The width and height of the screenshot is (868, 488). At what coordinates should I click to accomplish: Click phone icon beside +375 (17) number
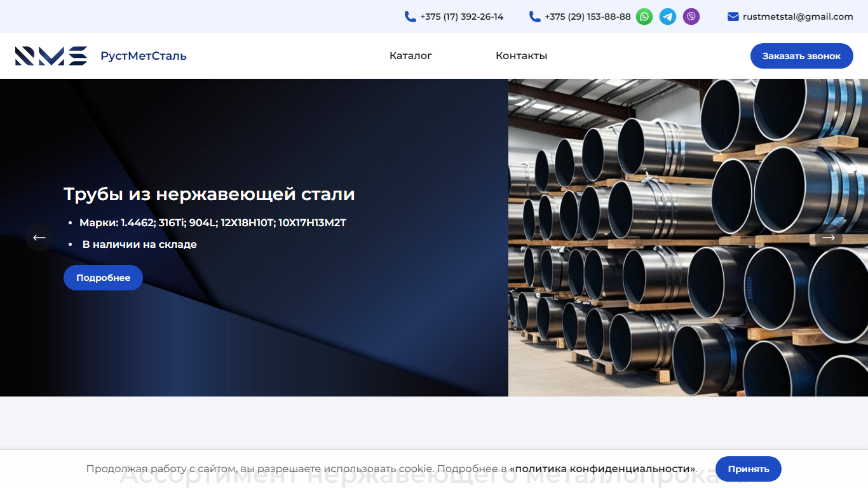point(410,17)
